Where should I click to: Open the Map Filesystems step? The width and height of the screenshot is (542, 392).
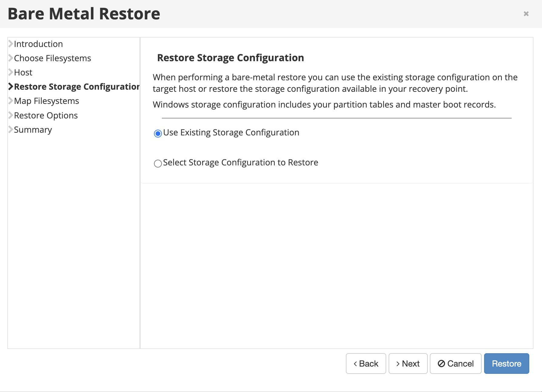tap(46, 101)
